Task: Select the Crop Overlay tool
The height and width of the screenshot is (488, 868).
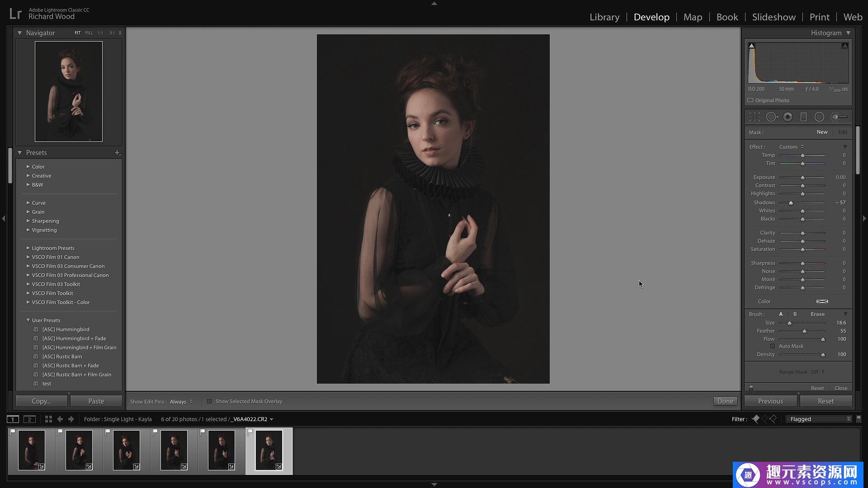Action: click(755, 117)
